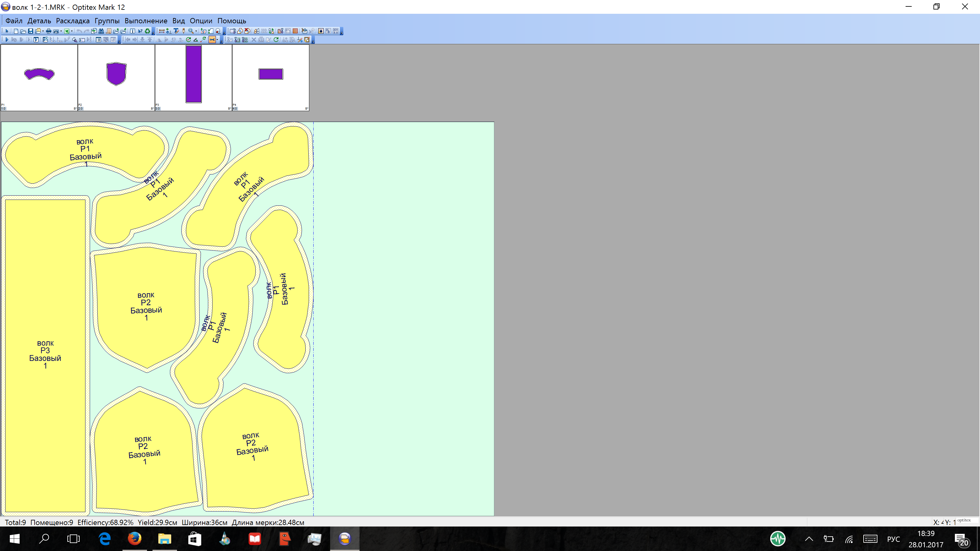The width and height of the screenshot is (980, 551).
Task: Click the Save floppy disk icon
Action: pyautogui.click(x=30, y=31)
